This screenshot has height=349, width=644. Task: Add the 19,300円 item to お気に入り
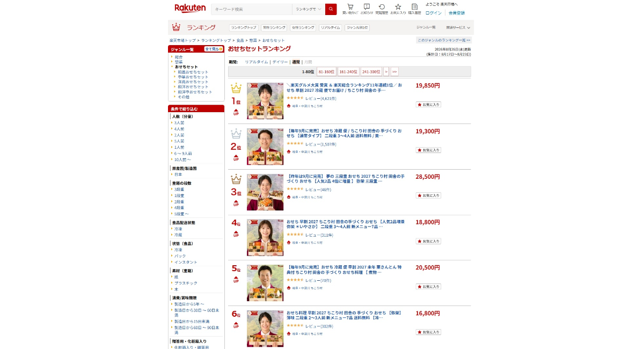coord(428,150)
